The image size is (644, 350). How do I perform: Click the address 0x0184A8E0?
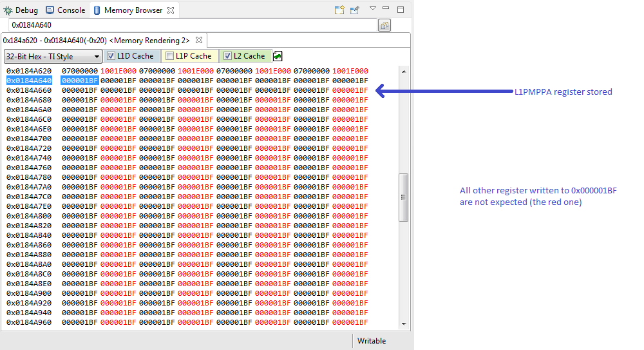pos(29,284)
